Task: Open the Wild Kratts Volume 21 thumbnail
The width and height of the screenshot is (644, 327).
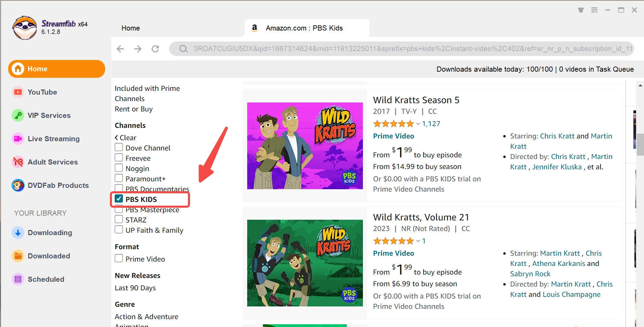Action: 305,263
